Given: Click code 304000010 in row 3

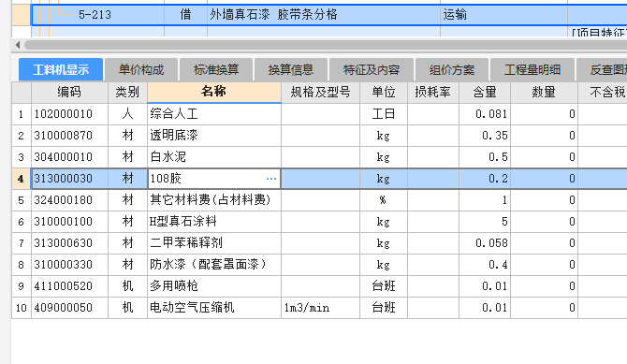Looking at the screenshot, I should (x=69, y=157).
